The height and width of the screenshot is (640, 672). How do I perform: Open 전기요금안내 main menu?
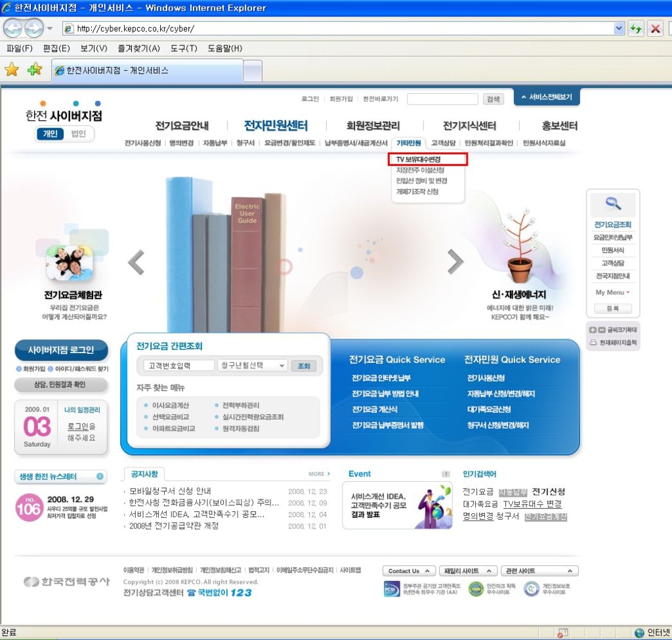(182, 125)
